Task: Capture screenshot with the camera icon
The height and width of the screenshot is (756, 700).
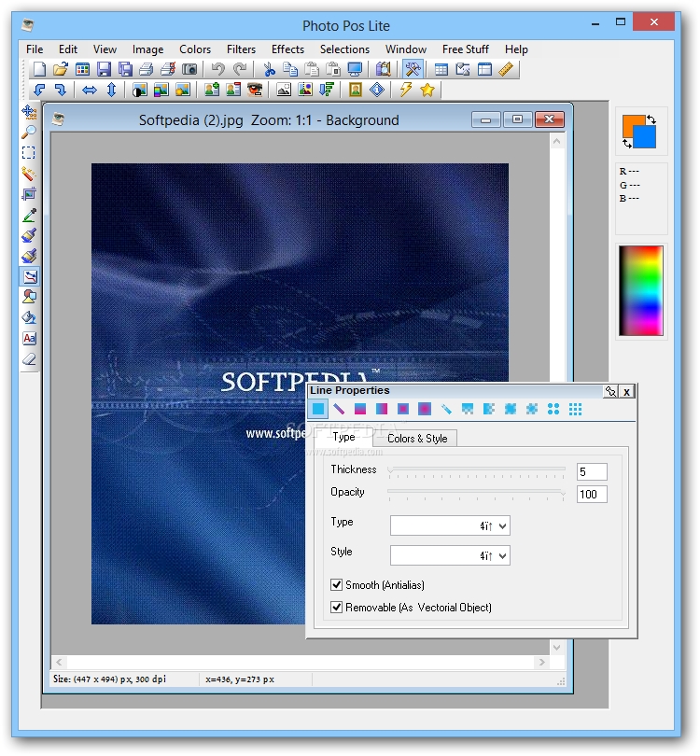Action: (x=189, y=69)
